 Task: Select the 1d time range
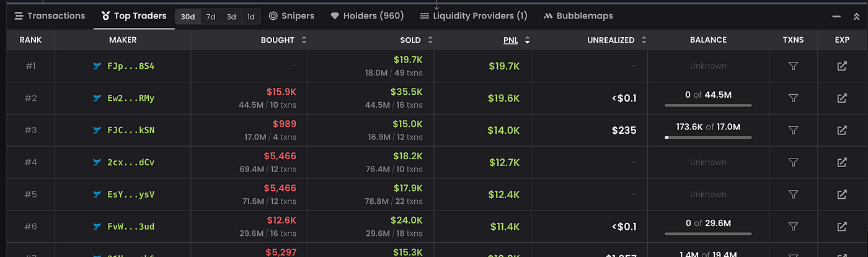pyautogui.click(x=251, y=17)
